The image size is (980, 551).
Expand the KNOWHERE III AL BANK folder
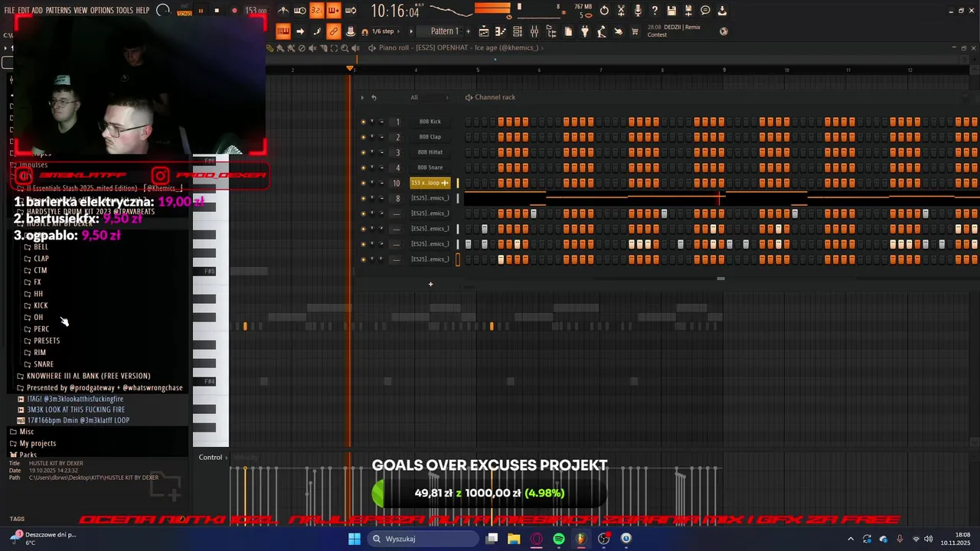pos(88,376)
